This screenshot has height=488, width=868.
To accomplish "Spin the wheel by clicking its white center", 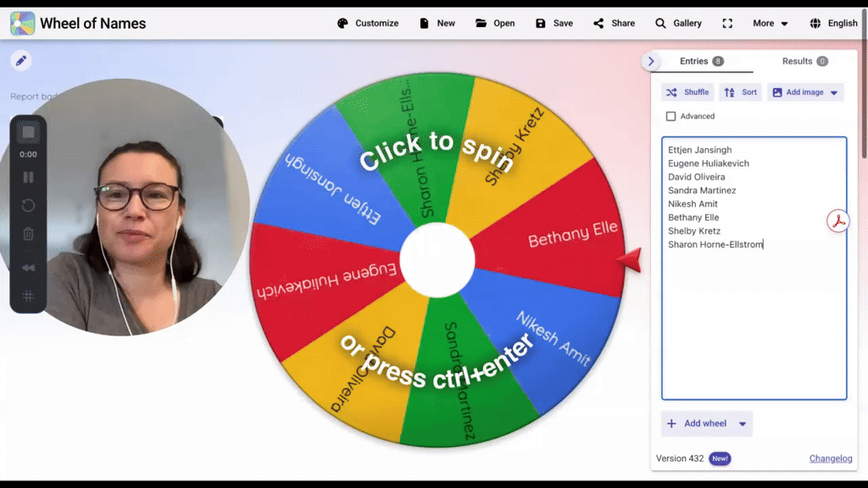I will (x=437, y=260).
